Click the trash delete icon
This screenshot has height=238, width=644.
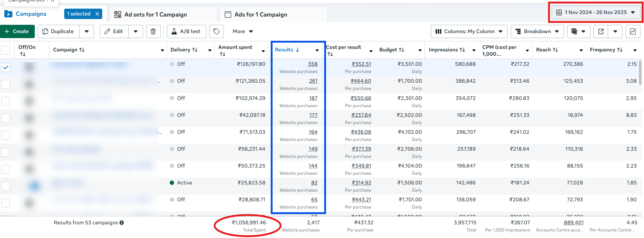[x=153, y=32]
